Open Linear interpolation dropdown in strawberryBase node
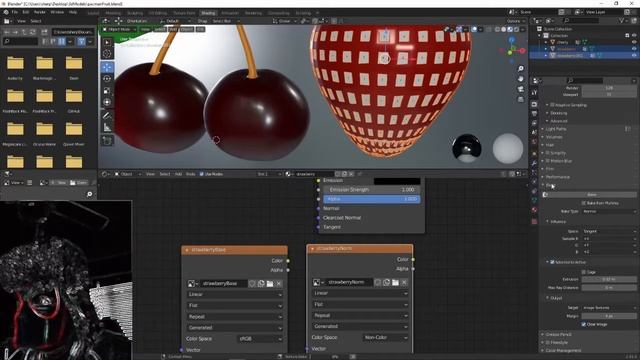 click(x=235, y=294)
